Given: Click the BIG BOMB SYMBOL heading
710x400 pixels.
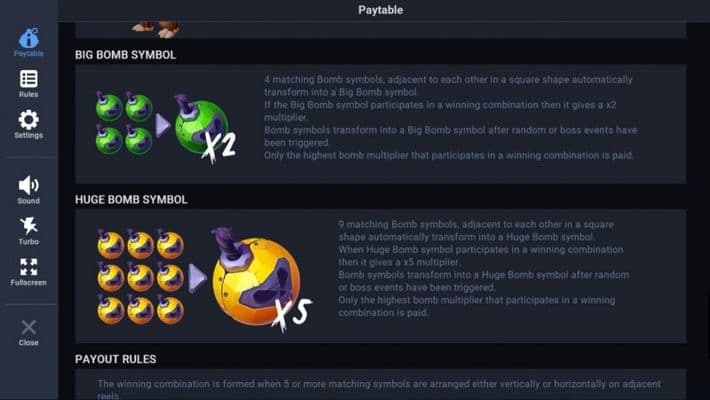Looking at the screenshot, I should (x=125, y=55).
